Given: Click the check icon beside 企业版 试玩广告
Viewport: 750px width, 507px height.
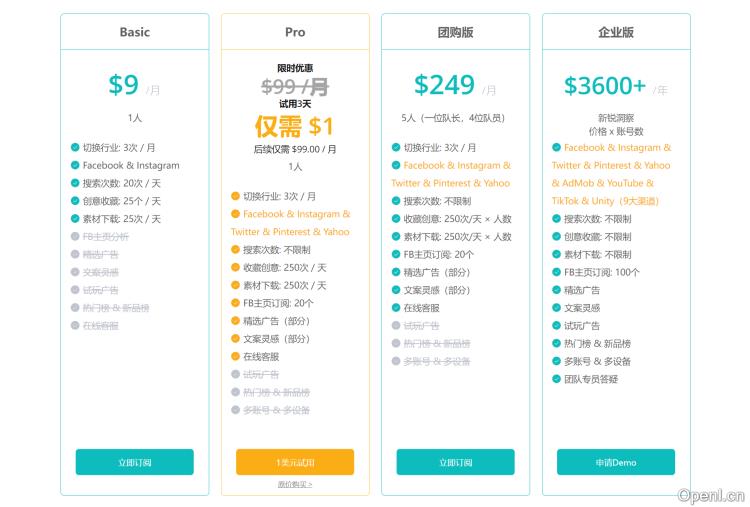Looking at the screenshot, I should pos(556,326).
